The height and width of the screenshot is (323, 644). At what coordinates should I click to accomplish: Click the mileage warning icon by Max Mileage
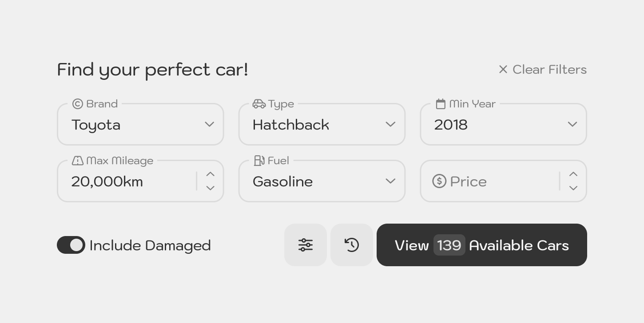(x=78, y=161)
